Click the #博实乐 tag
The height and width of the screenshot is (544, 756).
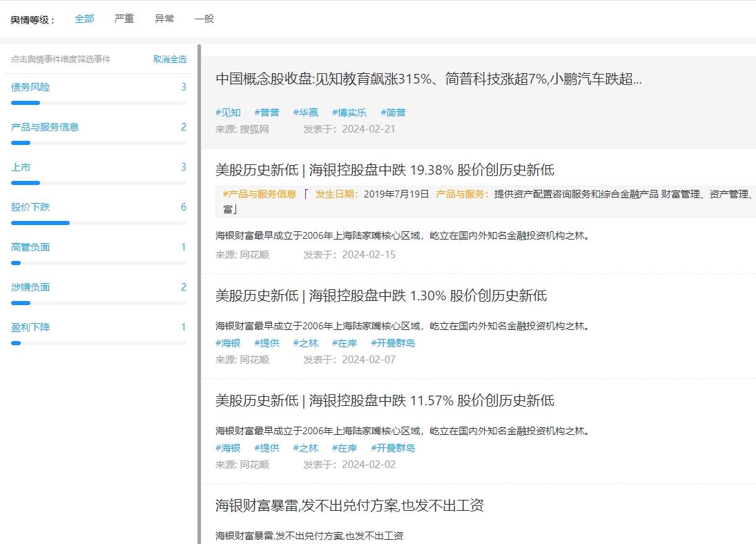click(349, 113)
